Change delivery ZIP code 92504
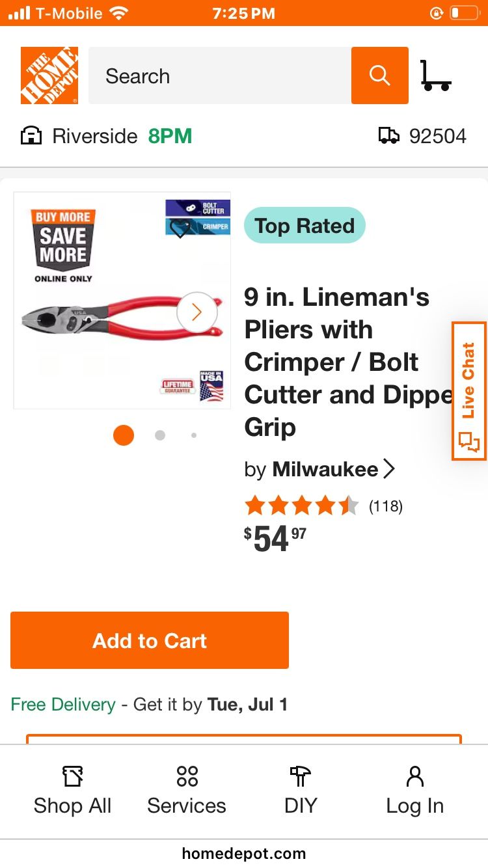Screen dimensions: 488x868 coord(437,136)
